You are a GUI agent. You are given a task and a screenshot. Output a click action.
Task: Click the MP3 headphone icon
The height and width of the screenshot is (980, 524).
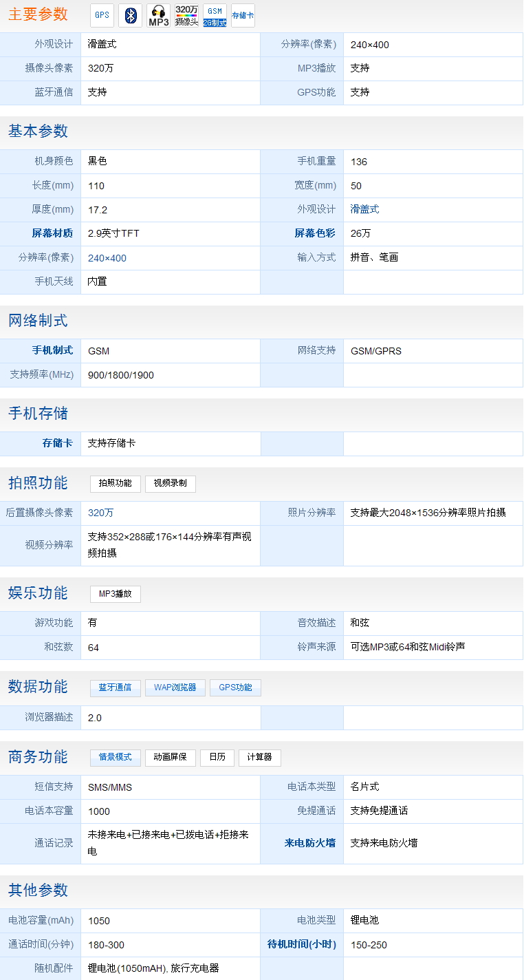158,15
